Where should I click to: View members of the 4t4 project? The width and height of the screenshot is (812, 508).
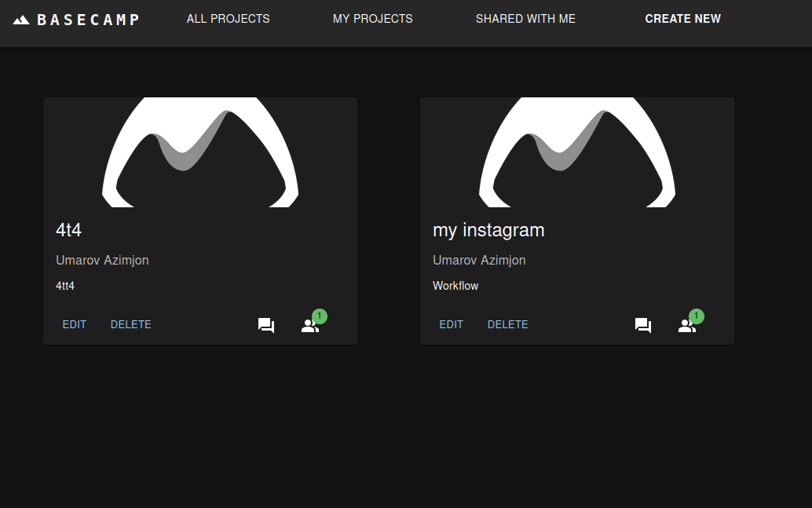[x=309, y=324]
